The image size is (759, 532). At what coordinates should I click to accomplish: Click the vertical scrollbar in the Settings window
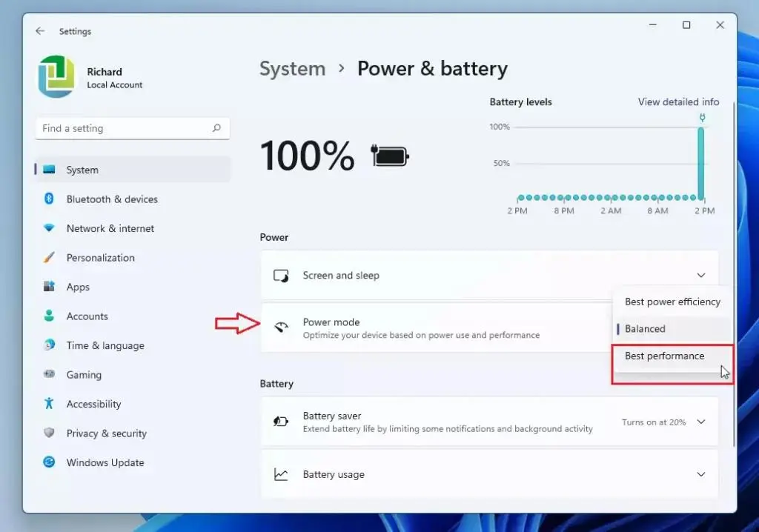(x=734, y=273)
